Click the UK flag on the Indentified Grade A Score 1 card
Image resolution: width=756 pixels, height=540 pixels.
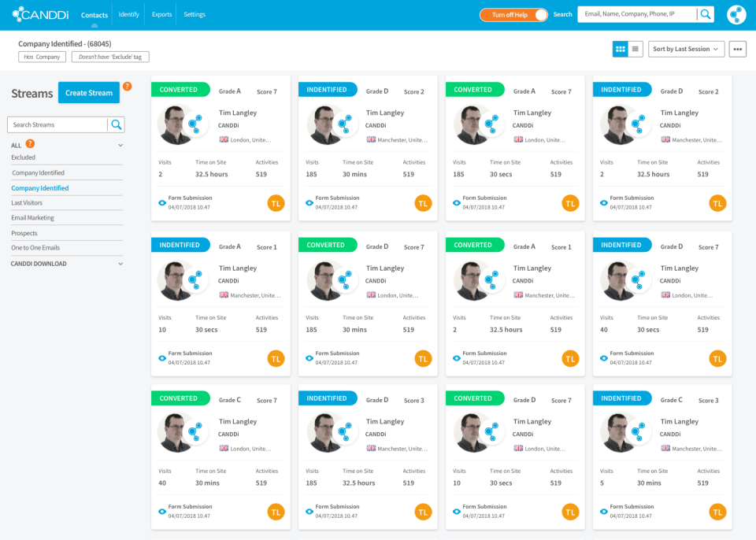pyautogui.click(x=224, y=294)
